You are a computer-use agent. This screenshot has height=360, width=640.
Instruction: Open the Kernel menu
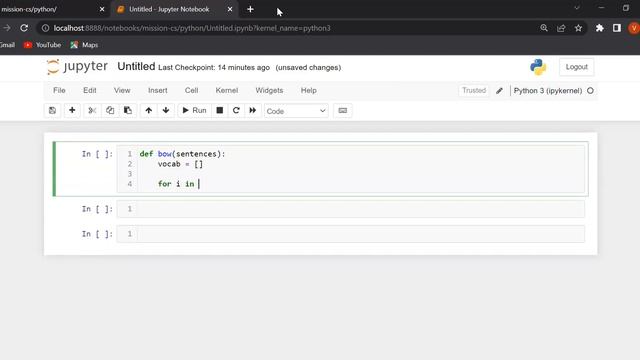(227, 91)
